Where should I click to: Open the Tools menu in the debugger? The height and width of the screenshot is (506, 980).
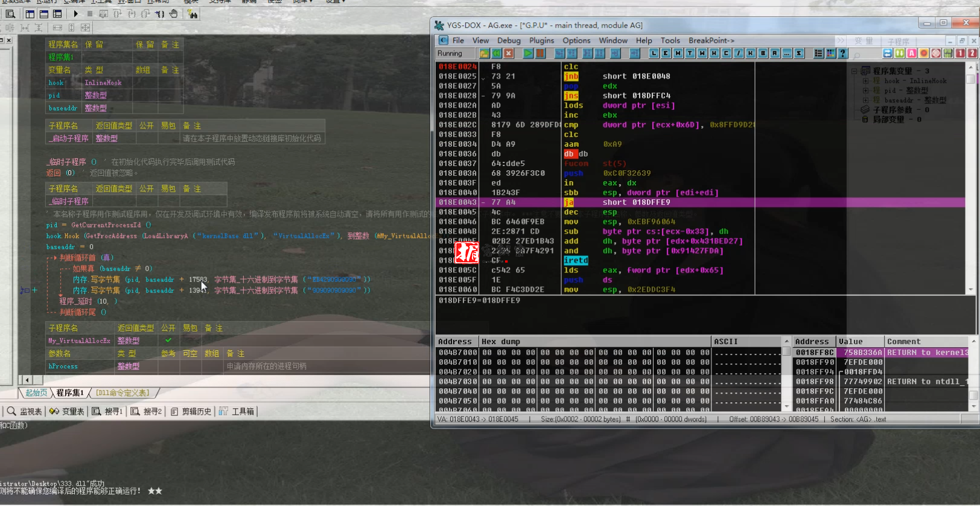[x=670, y=40]
